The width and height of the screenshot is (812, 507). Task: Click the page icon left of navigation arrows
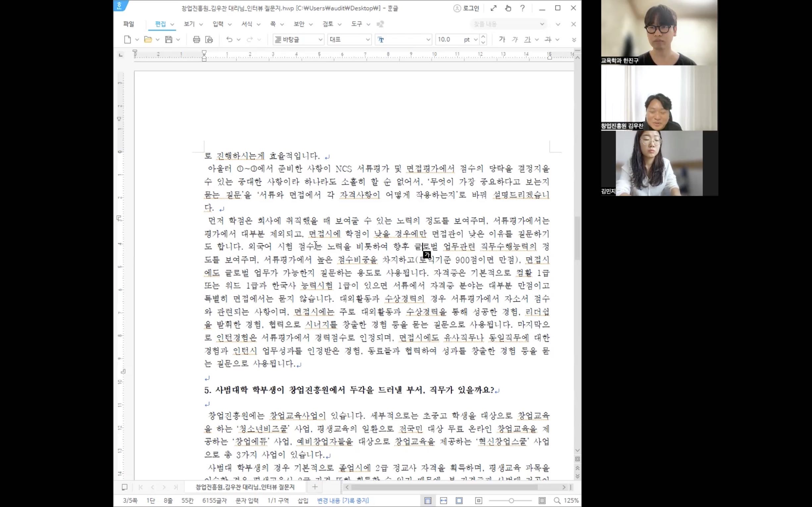(125, 487)
